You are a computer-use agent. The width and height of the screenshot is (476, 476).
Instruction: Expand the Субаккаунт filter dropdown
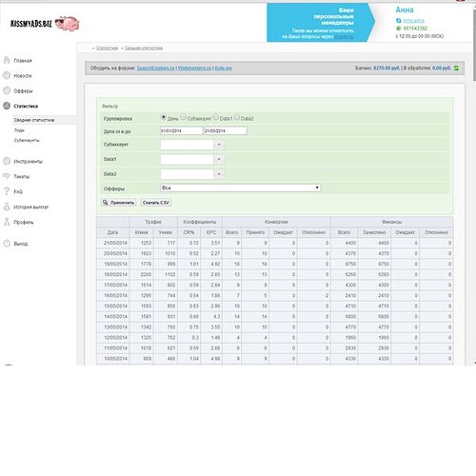point(219,145)
